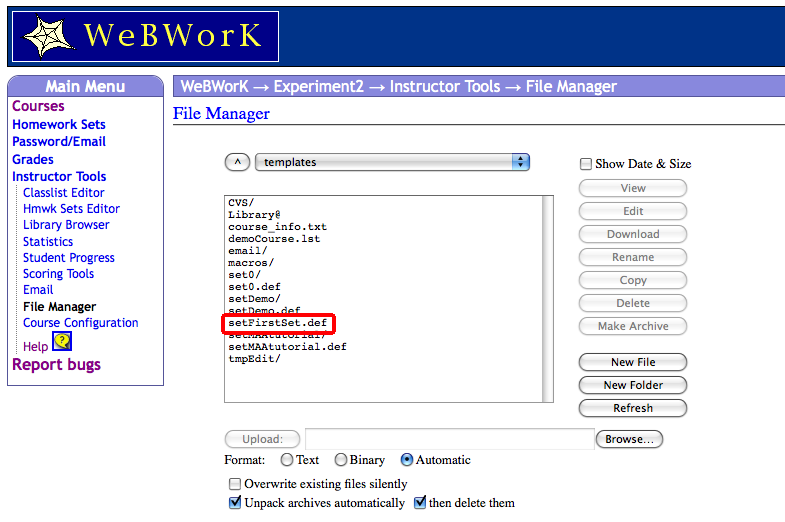
Task: Open Grades from Main Menu
Action: pyautogui.click(x=33, y=159)
